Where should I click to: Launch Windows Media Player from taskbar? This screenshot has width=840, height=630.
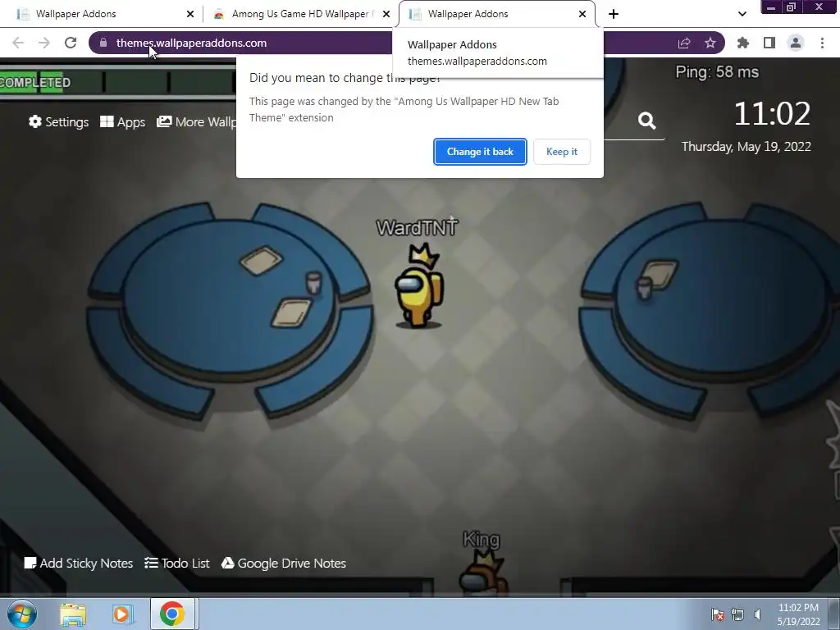pyautogui.click(x=122, y=614)
